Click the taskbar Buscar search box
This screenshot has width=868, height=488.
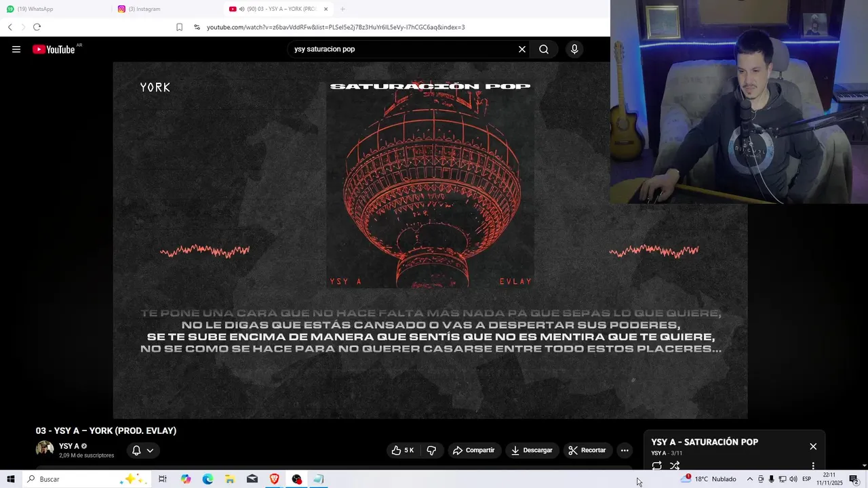pos(85,479)
